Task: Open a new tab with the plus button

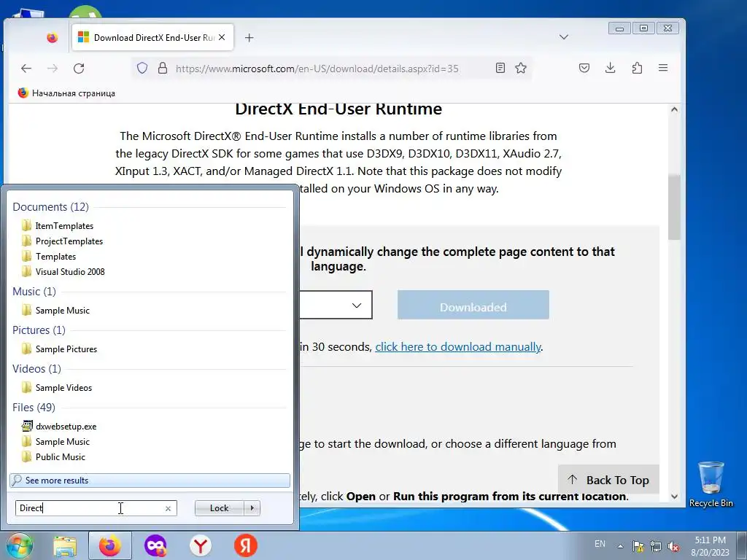Action: (249, 38)
